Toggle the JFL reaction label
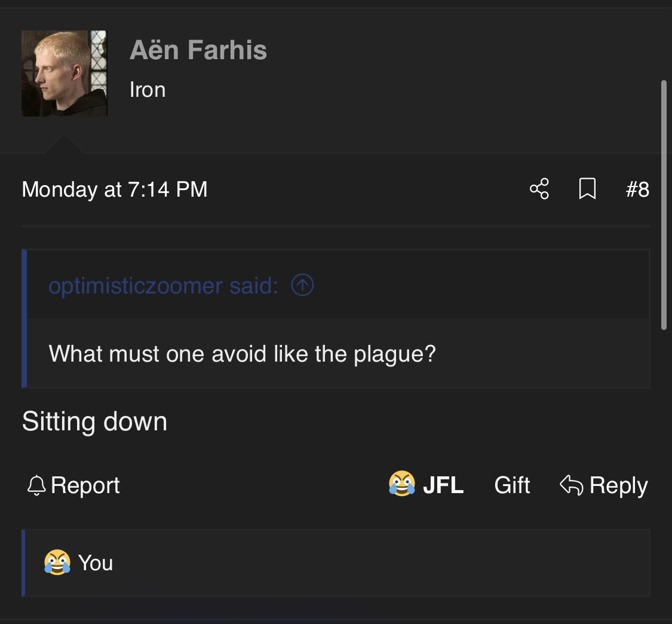The width and height of the screenshot is (672, 624). (x=443, y=485)
